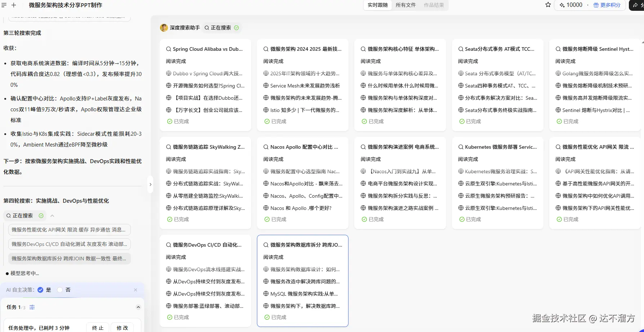Click the search icon on 微服务架构核心特征 单体架构 card
This screenshot has width=644, height=332.
coord(363,49)
